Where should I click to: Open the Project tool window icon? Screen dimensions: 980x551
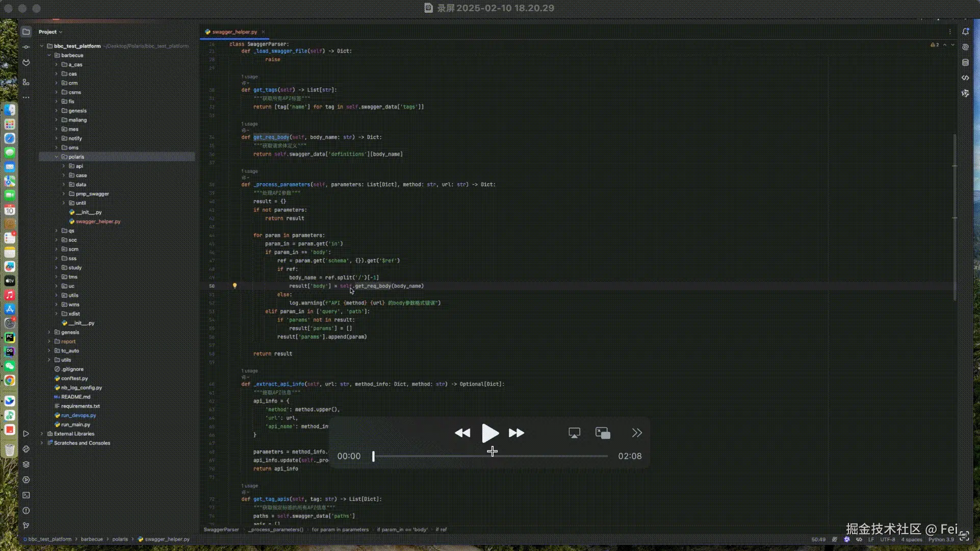coord(26,32)
